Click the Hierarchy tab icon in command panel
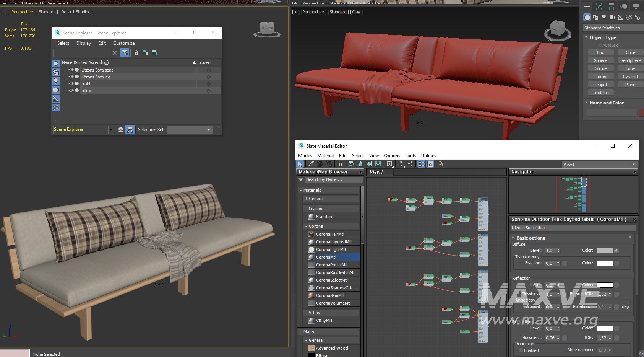The height and width of the screenshot is (357, 644). (x=612, y=6)
